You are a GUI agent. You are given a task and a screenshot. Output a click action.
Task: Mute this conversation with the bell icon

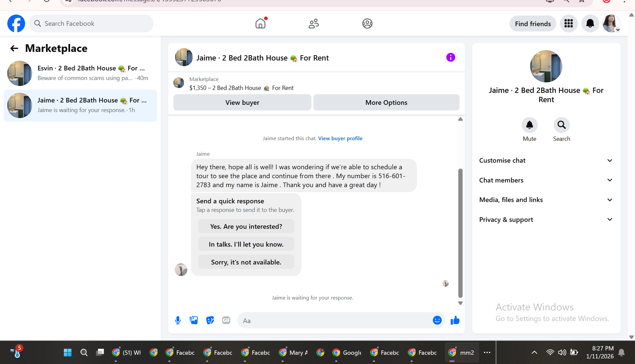coord(529,125)
